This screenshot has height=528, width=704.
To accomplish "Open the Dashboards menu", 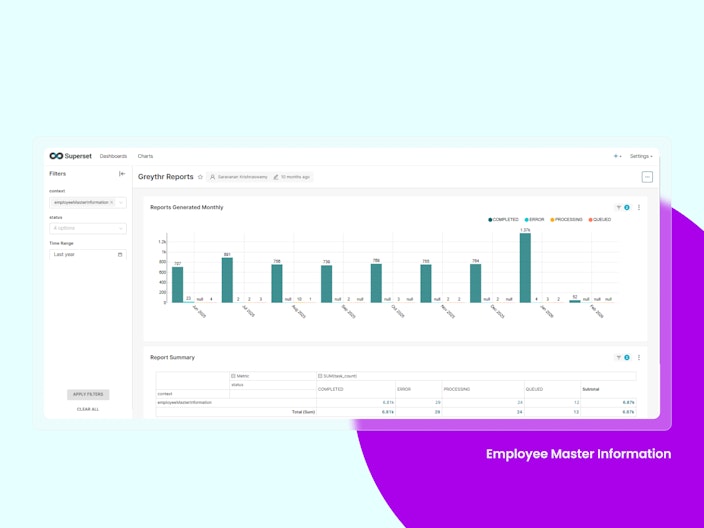I will coord(113,156).
